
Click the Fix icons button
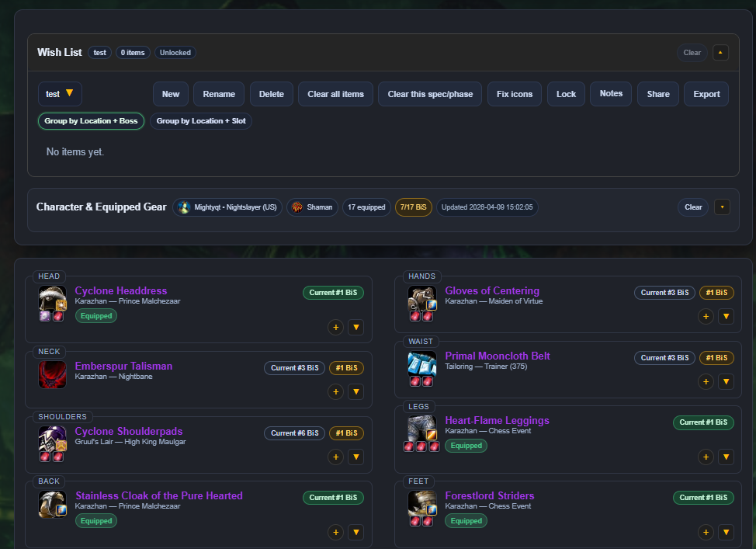514,93
